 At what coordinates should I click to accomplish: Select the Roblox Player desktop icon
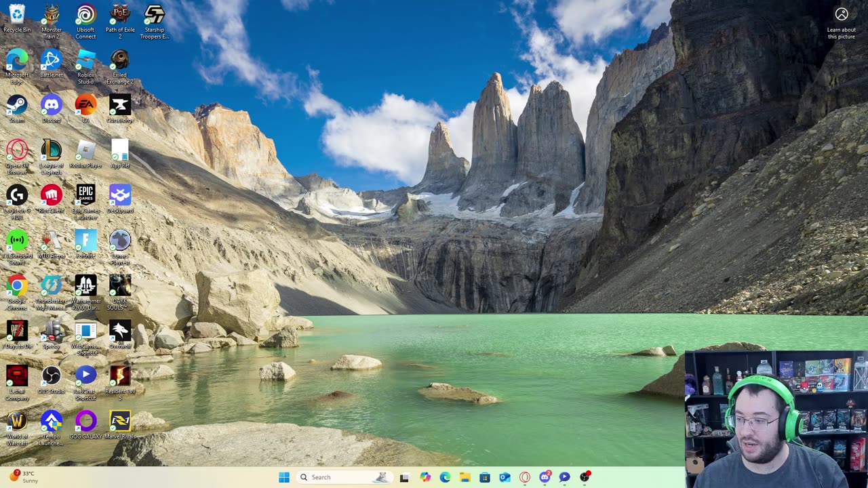(85, 154)
